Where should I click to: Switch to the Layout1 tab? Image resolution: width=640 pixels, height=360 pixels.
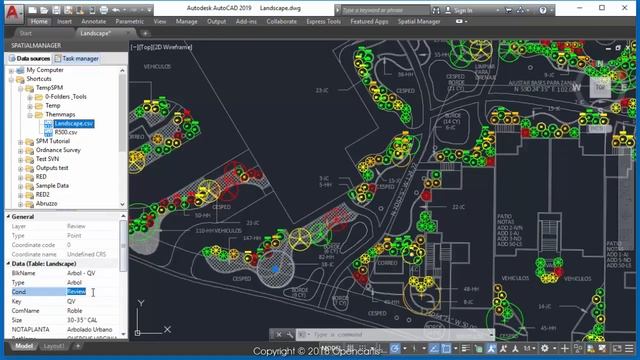(54, 346)
